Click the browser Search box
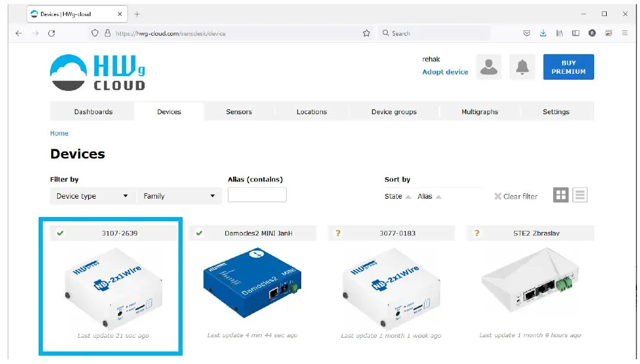This screenshot has width=640, height=364. point(435,33)
